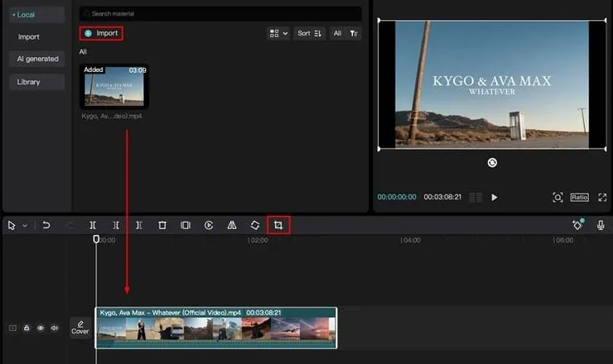Open the AI generated tab
The height and width of the screenshot is (364, 613).
click(38, 59)
